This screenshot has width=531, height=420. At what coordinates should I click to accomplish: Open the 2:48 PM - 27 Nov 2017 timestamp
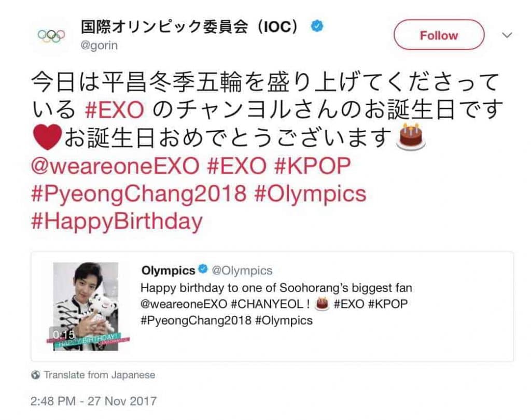pyautogui.click(x=93, y=401)
